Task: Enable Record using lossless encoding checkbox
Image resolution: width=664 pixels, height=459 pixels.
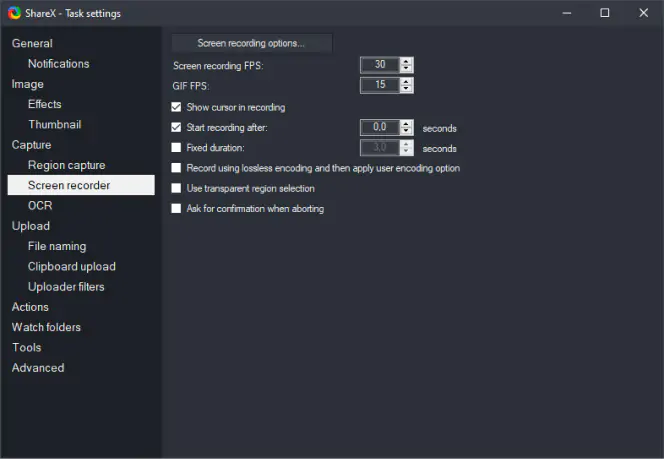Action: (x=176, y=168)
